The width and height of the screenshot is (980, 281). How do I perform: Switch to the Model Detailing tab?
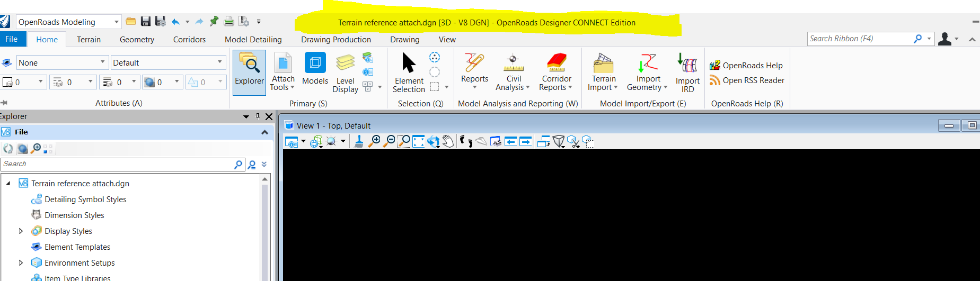253,40
